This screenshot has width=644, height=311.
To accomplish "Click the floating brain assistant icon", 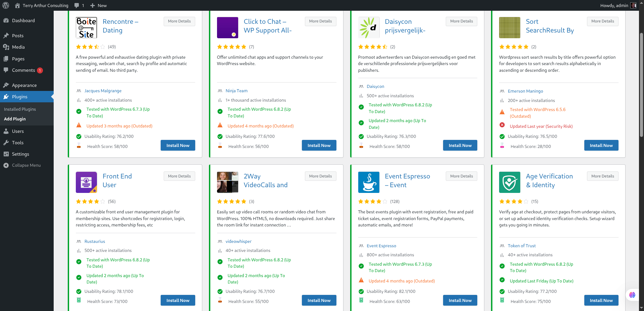I will [x=632, y=295].
